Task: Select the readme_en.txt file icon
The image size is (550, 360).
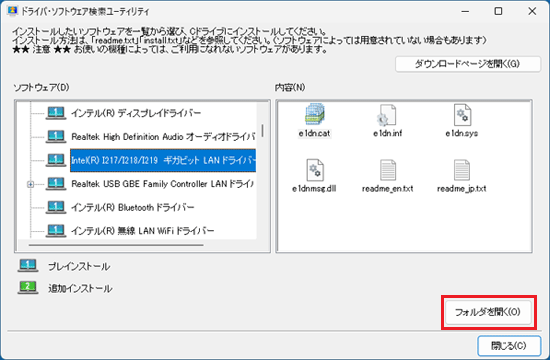Action: coord(388,170)
